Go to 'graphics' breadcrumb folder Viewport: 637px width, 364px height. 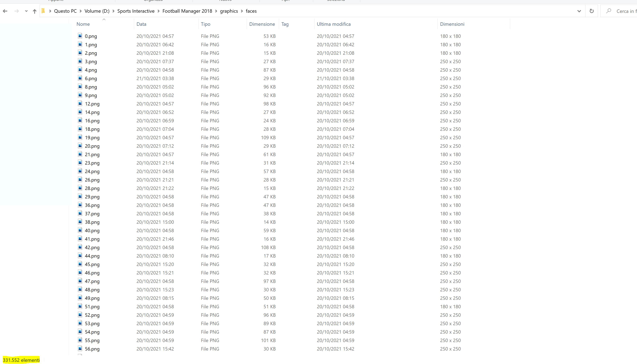229,11
